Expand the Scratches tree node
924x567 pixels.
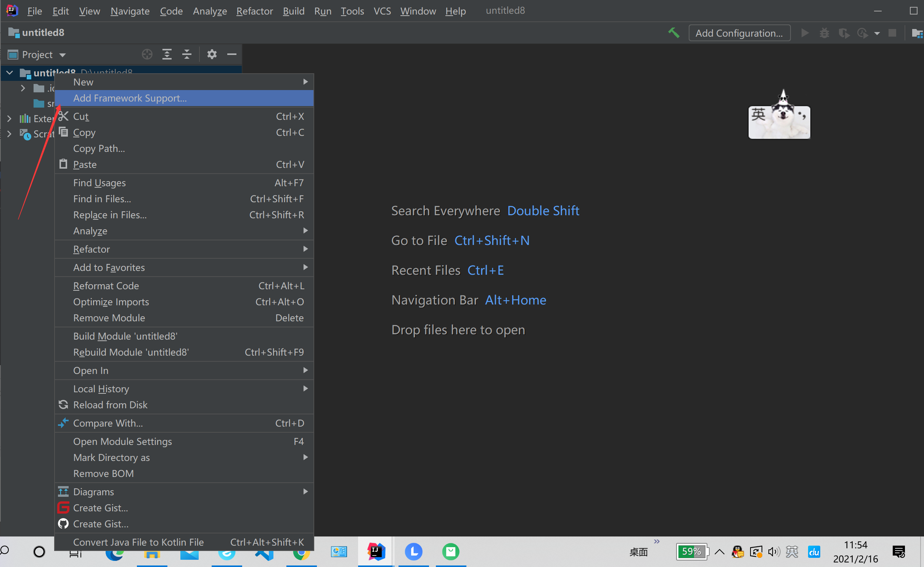(9, 134)
